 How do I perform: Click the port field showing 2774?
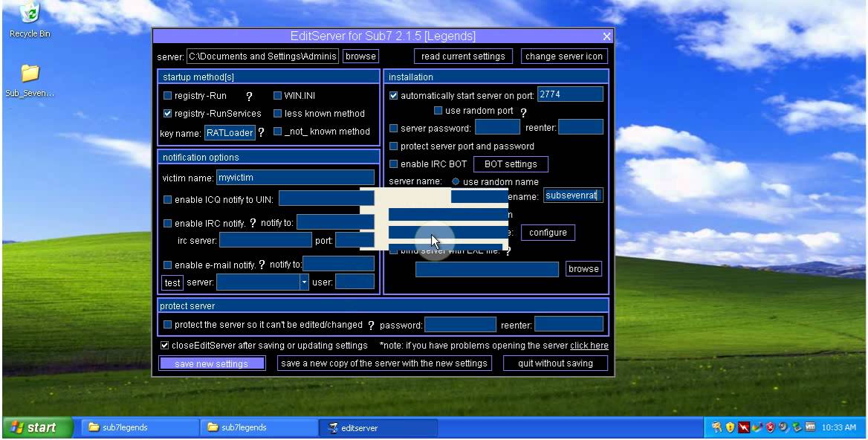coord(570,94)
